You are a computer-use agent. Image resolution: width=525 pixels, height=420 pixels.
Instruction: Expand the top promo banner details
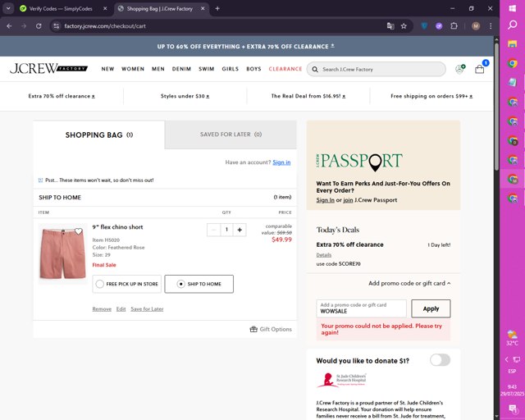pyautogui.click(x=332, y=46)
